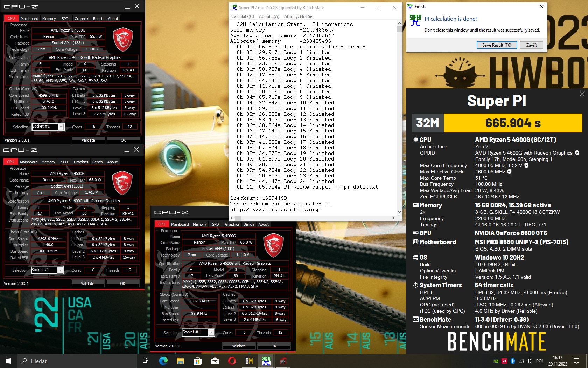Click the Max Core Frequency verified shield
Image resolution: width=588 pixels, height=368 pixels.
[526, 165]
